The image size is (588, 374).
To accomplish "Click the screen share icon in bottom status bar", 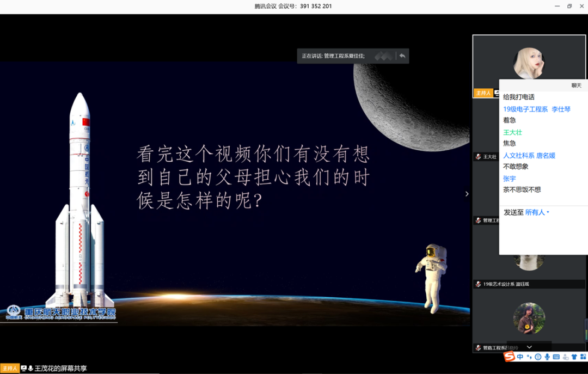I will (x=23, y=369).
